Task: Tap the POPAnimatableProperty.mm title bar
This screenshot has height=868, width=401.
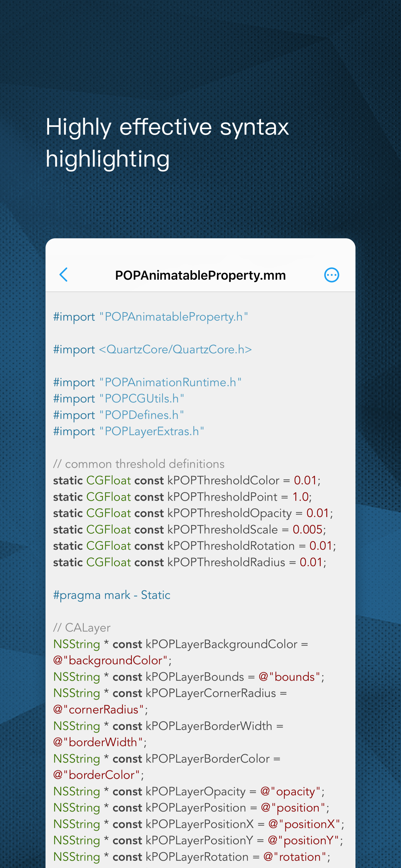Action: 200,274
